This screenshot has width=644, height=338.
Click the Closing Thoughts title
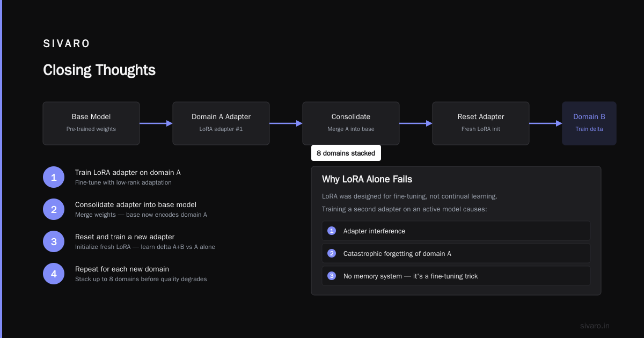tap(99, 70)
